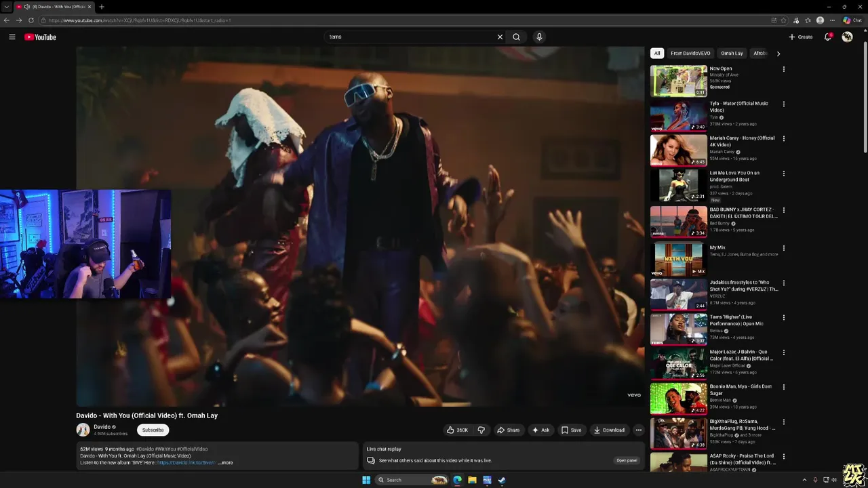The image size is (868, 488).
Task: Add this page to favorites star
Action: (x=783, y=20)
